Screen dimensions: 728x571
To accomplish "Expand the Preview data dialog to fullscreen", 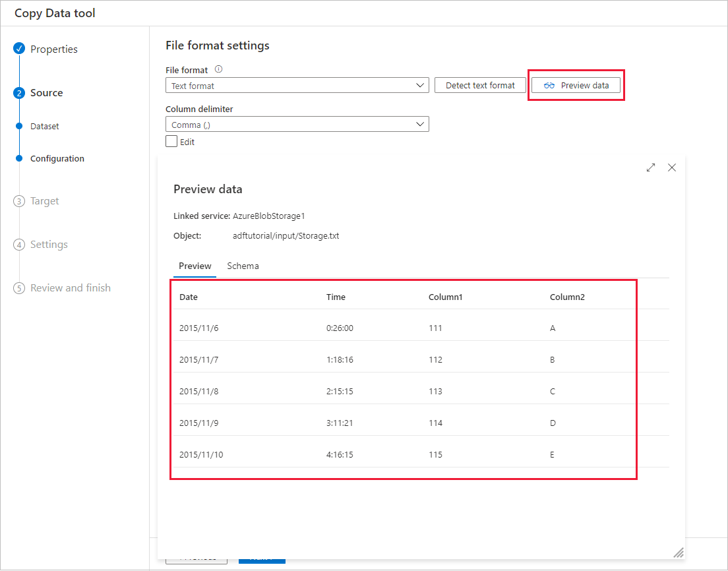I will pos(651,167).
